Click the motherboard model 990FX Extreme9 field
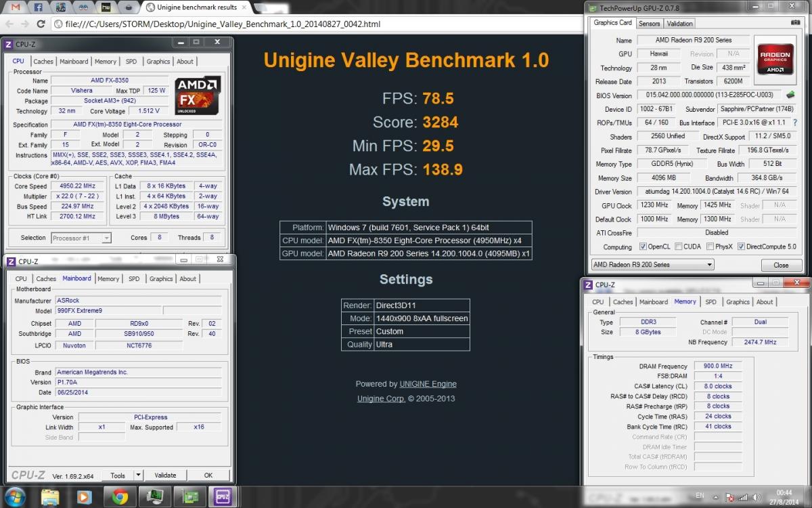The height and width of the screenshot is (508, 812). point(107,311)
